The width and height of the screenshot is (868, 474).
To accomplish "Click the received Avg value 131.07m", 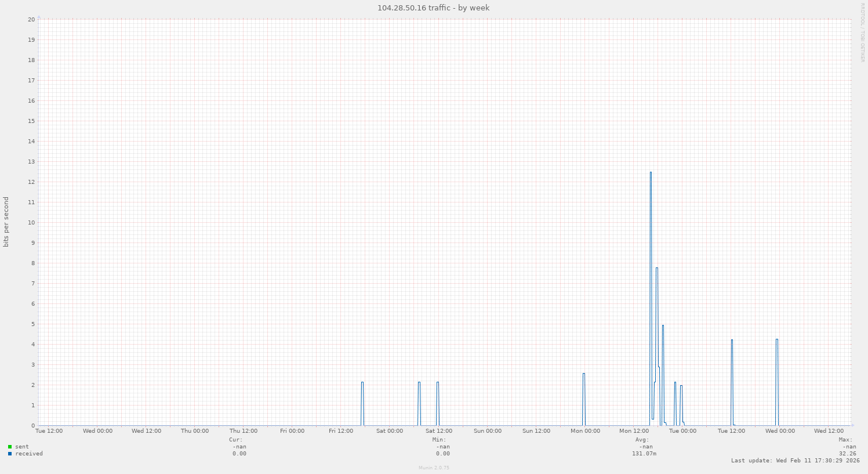I will coord(644,454).
